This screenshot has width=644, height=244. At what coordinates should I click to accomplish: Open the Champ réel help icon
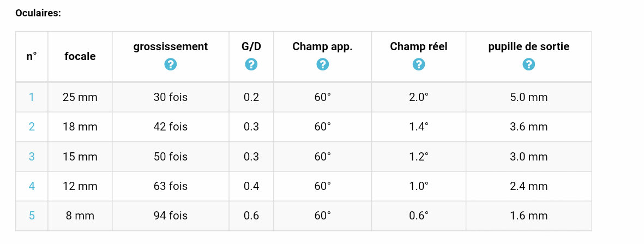click(419, 64)
